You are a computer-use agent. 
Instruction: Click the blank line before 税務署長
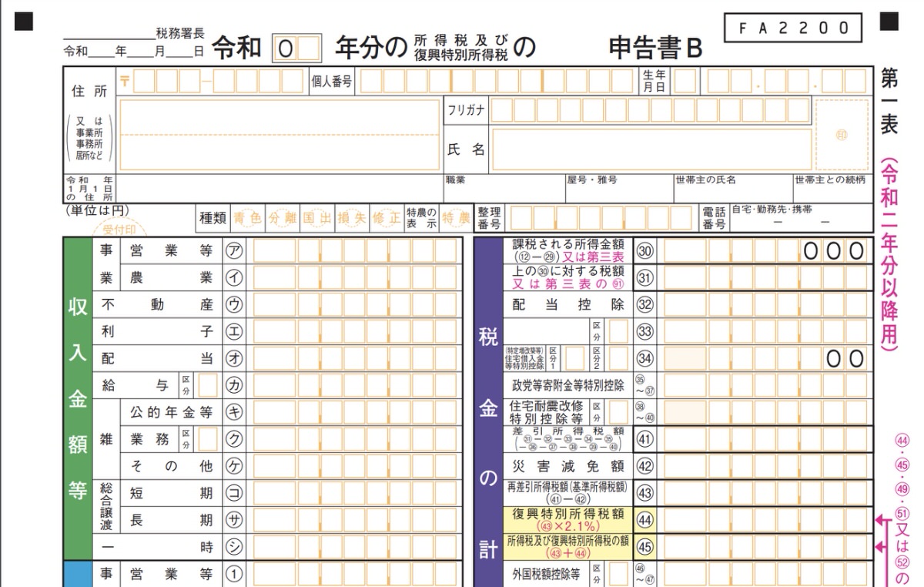click(x=109, y=34)
